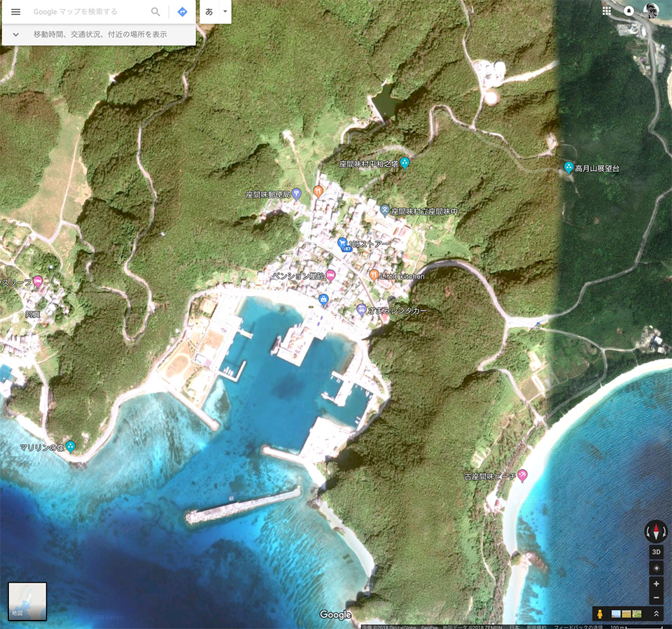This screenshot has height=629, width=672.
Task: Switch to map view using the 地図 thumbnail
Action: pyautogui.click(x=27, y=601)
